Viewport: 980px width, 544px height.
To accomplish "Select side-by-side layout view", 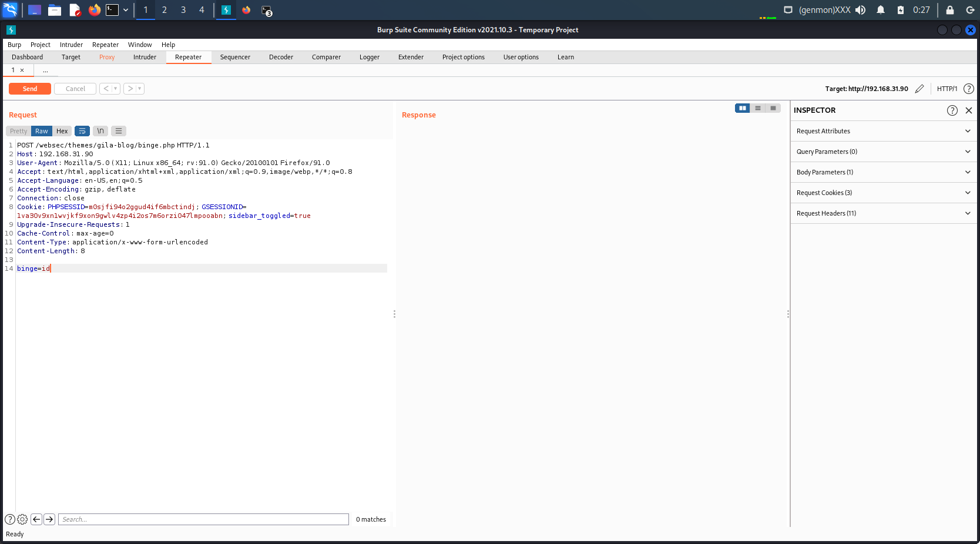I will [x=743, y=108].
